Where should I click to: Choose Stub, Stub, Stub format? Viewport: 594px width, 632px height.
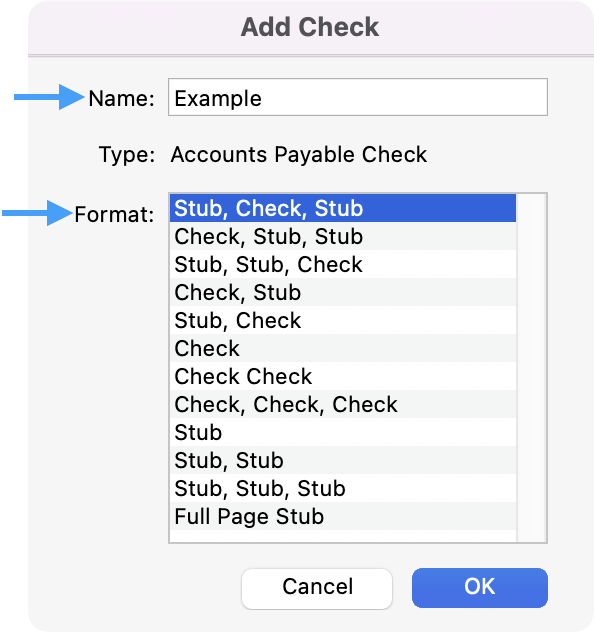(x=343, y=488)
